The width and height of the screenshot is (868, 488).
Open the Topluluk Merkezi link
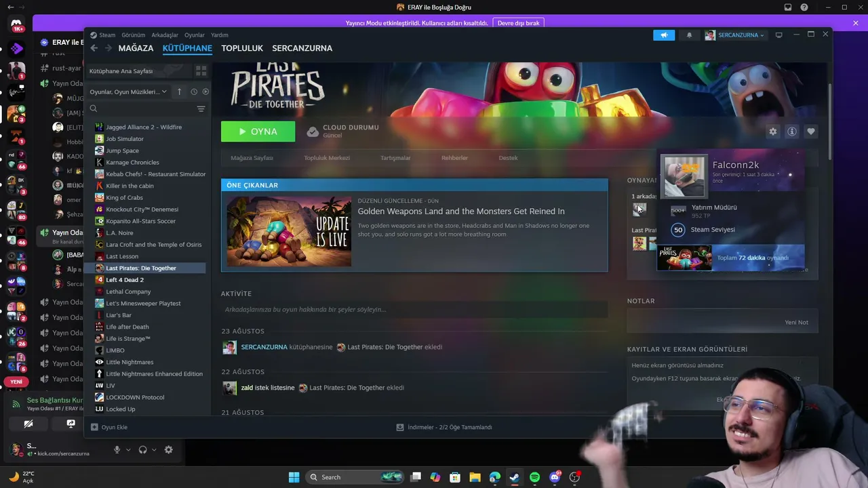pyautogui.click(x=327, y=158)
